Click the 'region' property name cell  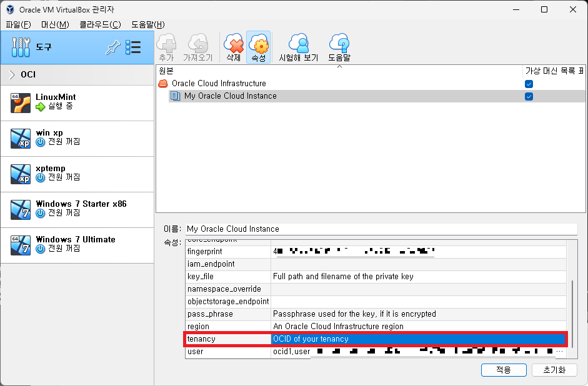pos(228,327)
